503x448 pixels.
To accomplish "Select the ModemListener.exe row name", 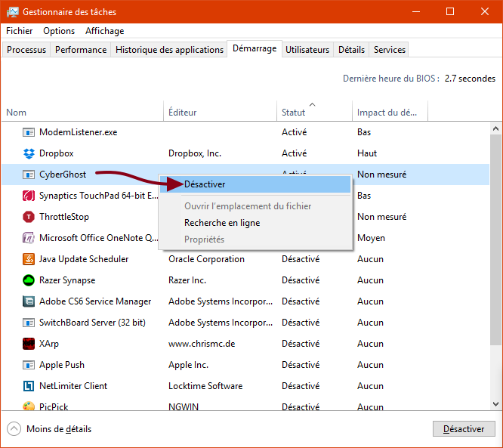I will (x=79, y=132).
